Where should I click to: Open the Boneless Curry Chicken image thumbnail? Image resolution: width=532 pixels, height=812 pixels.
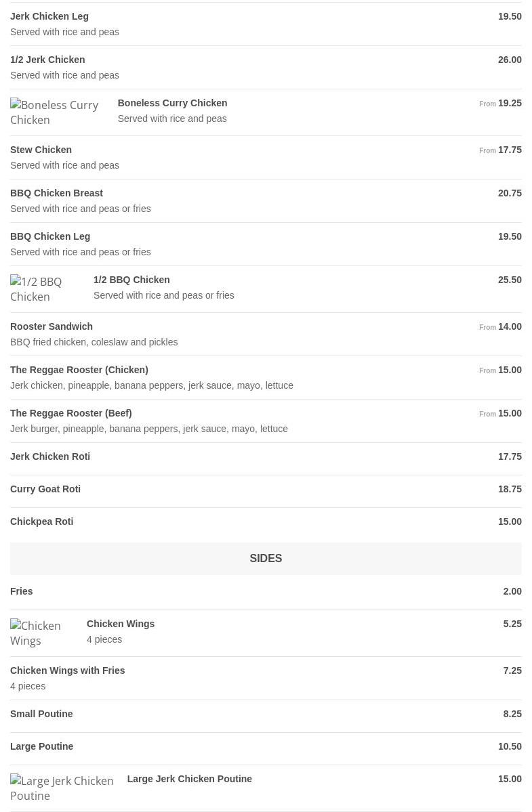click(x=56, y=112)
